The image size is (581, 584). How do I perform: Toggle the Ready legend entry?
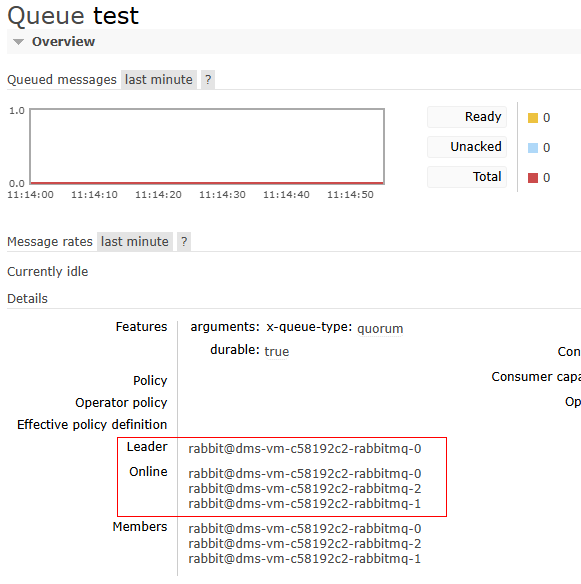(x=467, y=117)
